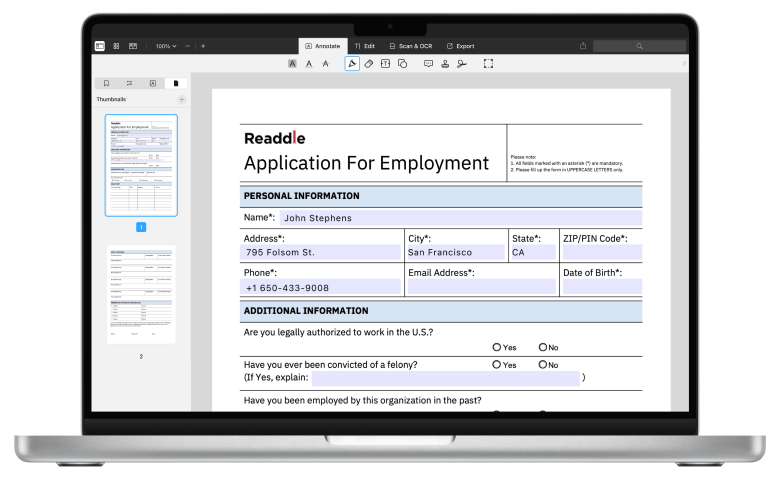The width and height of the screenshot is (780, 480).
Task: Open page 2 thumbnail
Action: pos(141,295)
